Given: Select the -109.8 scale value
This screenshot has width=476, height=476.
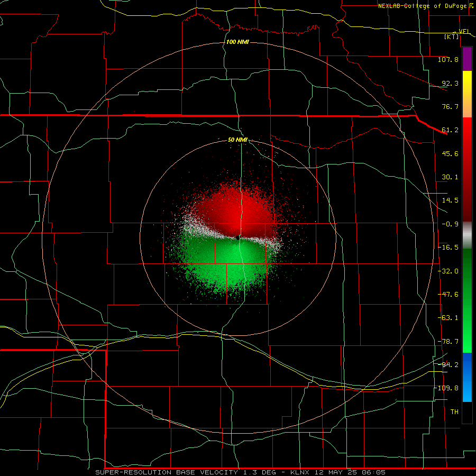Looking at the screenshot, I should pos(446,388).
